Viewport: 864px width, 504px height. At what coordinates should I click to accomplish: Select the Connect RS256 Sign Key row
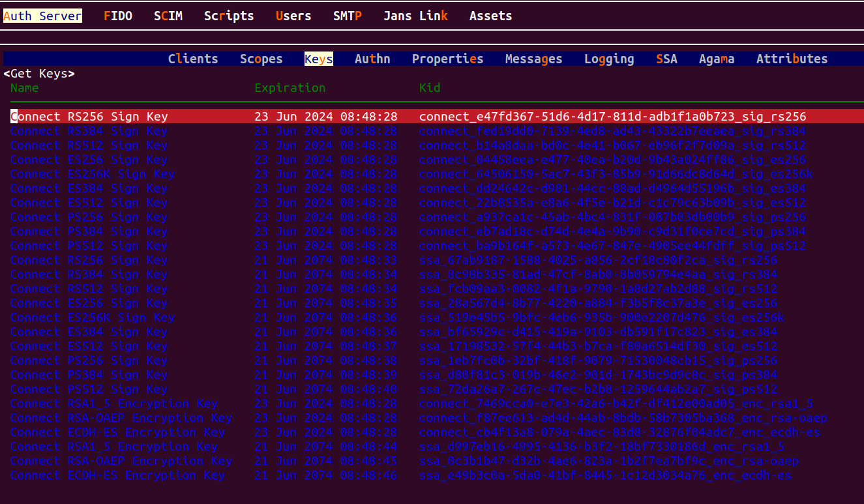tap(89, 117)
